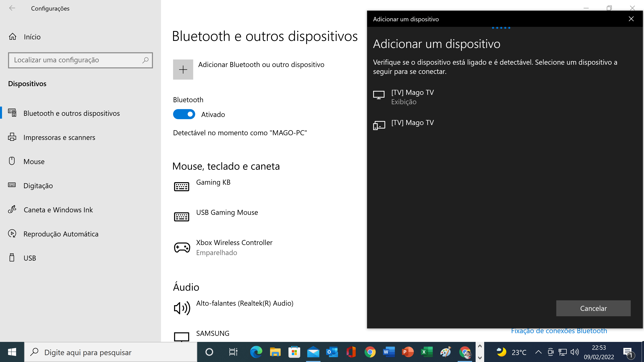Image resolution: width=644 pixels, height=362 pixels.
Task: Turn off the Bluetooth toggle switch
Action: 184,114
